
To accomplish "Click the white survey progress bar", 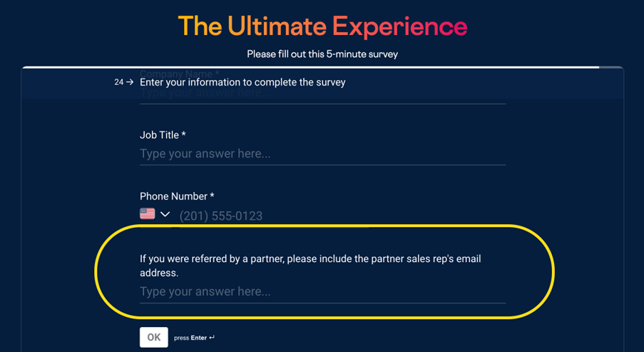I will (310, 67).
